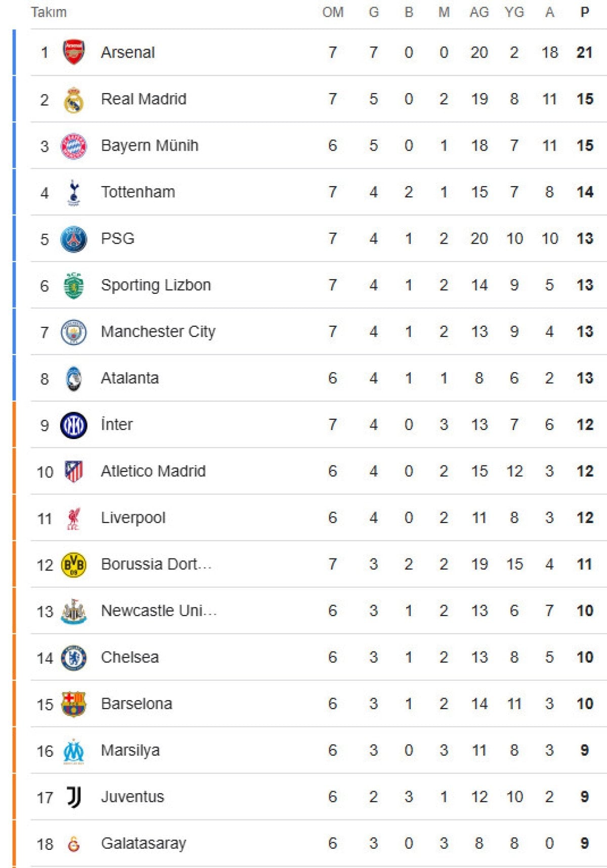Click the PSG club logo

73,239
